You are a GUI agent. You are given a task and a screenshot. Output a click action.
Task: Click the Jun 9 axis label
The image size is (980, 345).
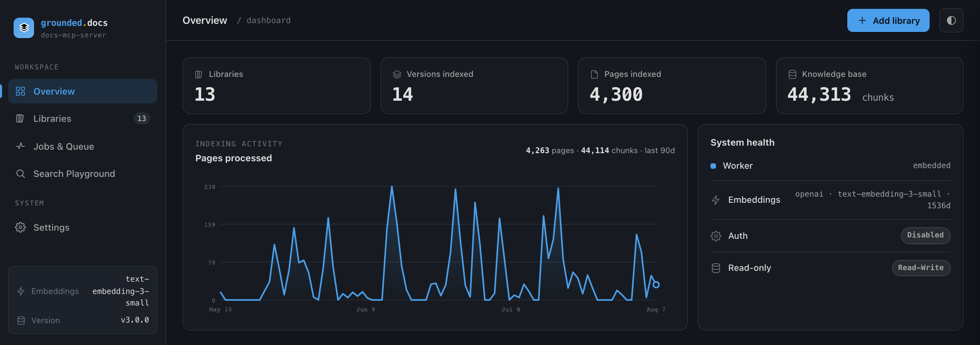click(x=365, y=310)
